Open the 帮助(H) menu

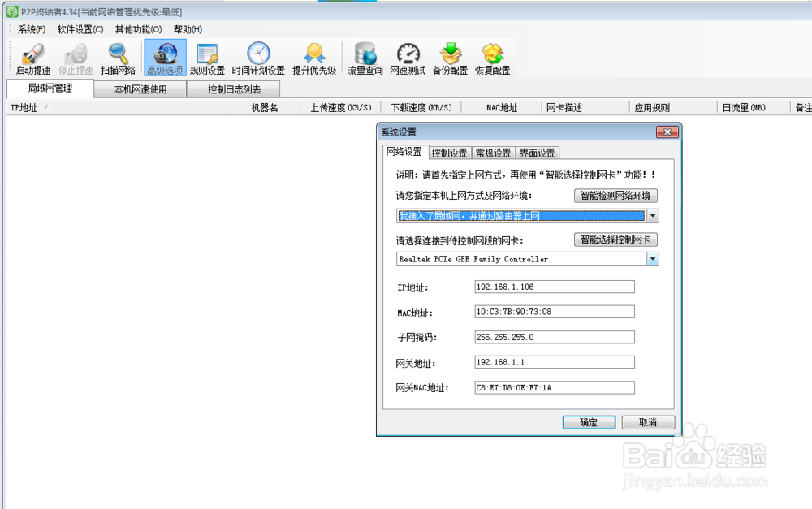tap(188, 28)
